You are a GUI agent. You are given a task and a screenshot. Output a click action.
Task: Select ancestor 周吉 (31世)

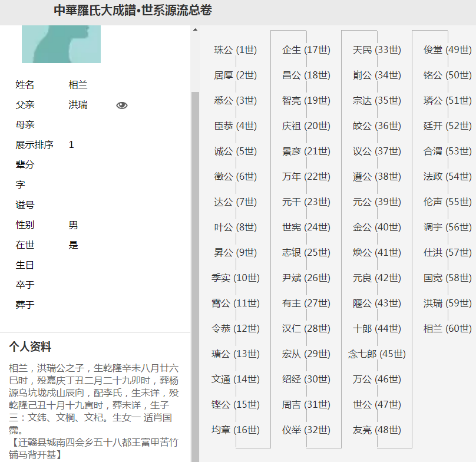306,405
